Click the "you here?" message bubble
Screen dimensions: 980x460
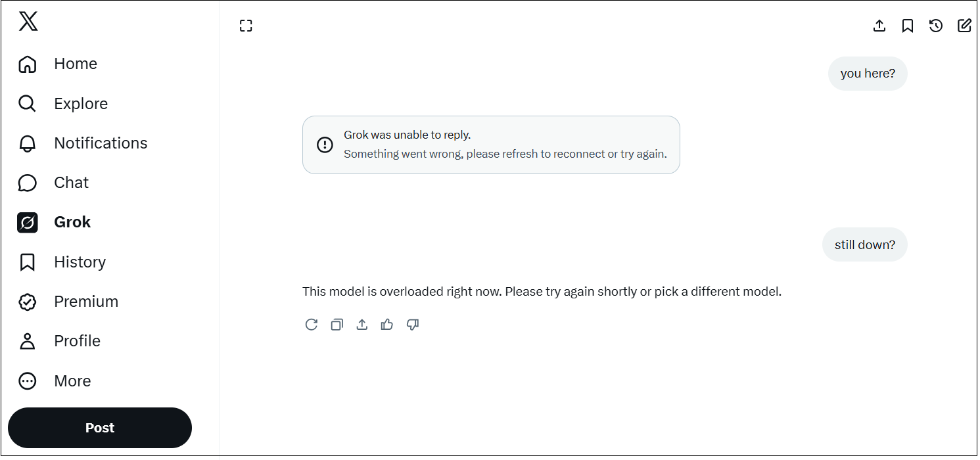point(868,74)
